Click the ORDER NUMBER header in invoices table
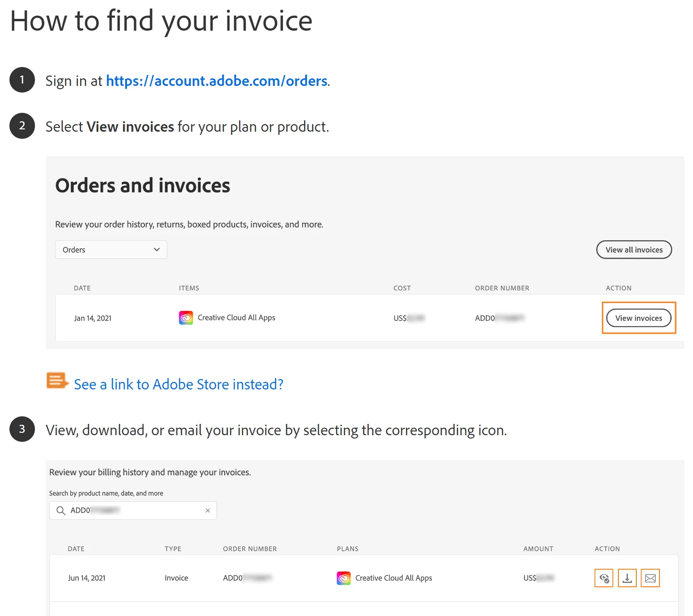693x616 pixels. (250, 548)
